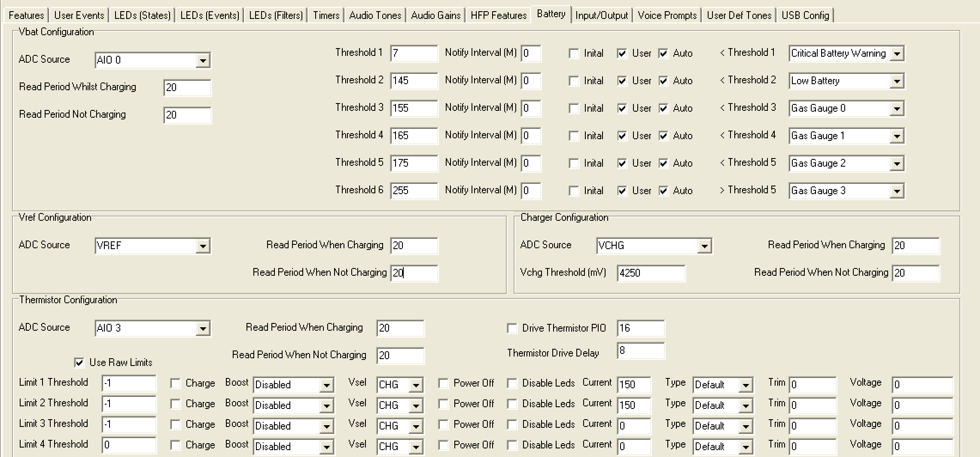Image resolution: width=980 pixels, height=457 pixels.
Task: Disable Auto checkbox on Threshold 6 row
Action: click(x=663, y=191)
